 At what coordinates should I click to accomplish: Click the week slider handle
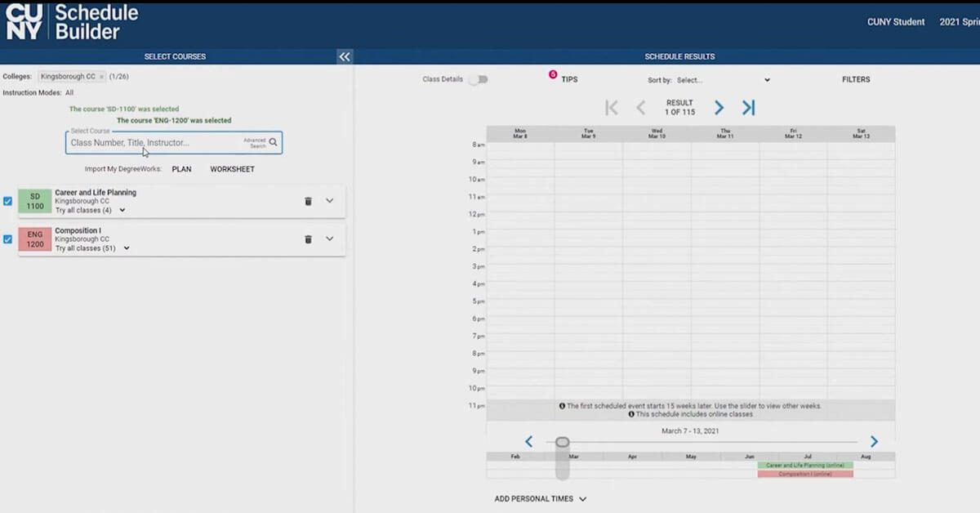point(562,442)
